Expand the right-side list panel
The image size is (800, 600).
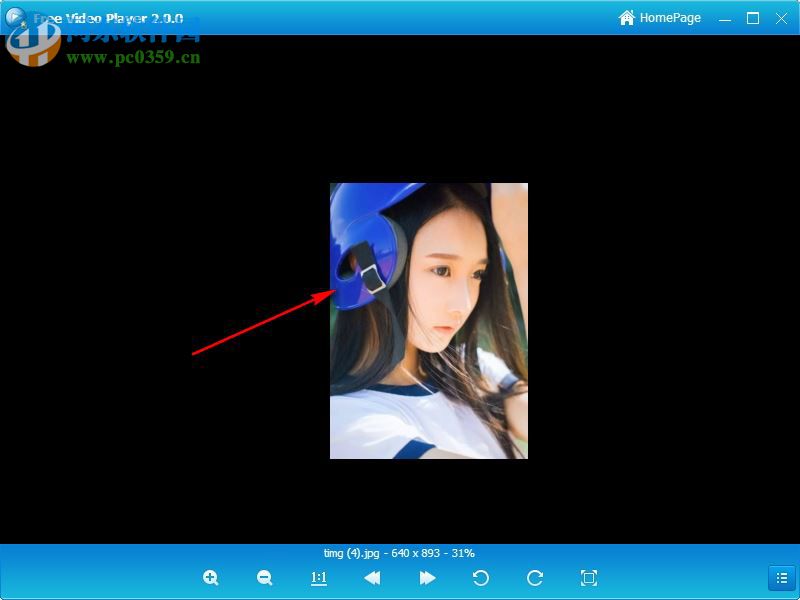pyautogui.click(x=783, y=577)
